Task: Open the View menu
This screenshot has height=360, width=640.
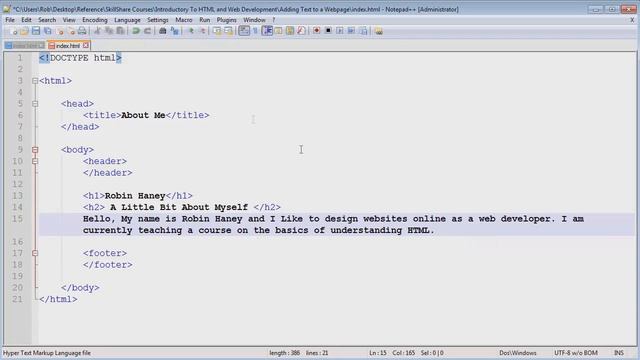Action: coord(69,20)
